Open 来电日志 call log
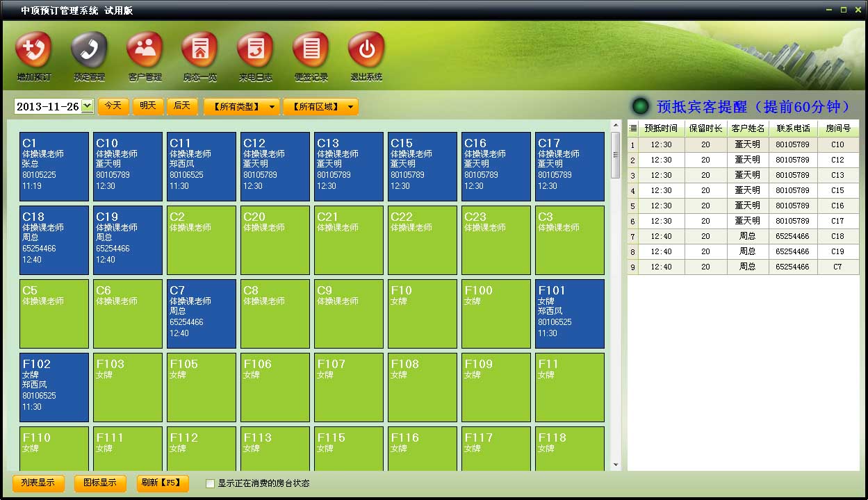The width and height of the screenshot is (868, 500). point(255,50)
